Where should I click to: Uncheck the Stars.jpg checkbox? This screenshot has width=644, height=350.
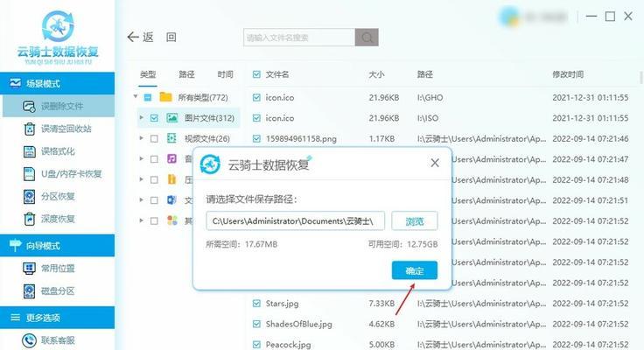pyautogui.click(x=256, y=303)
